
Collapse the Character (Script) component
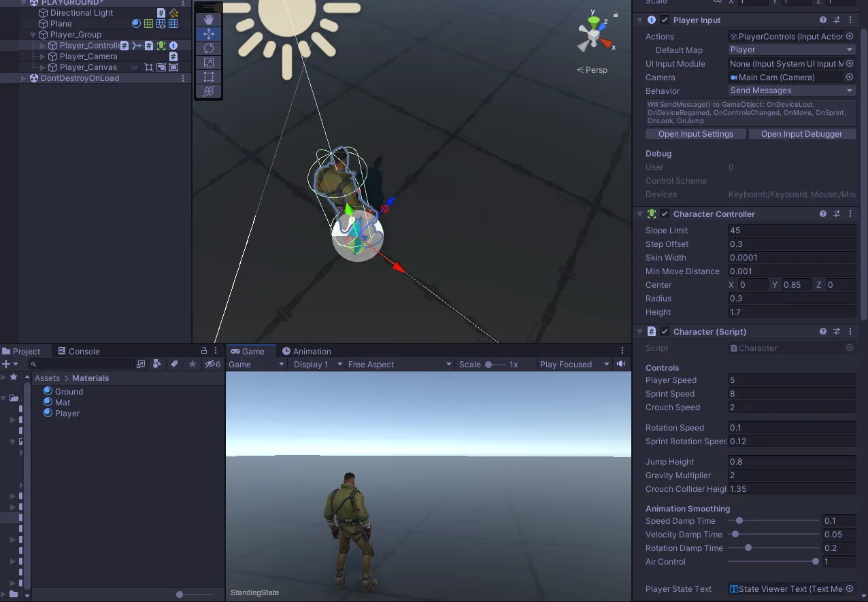tap(639, 331)
